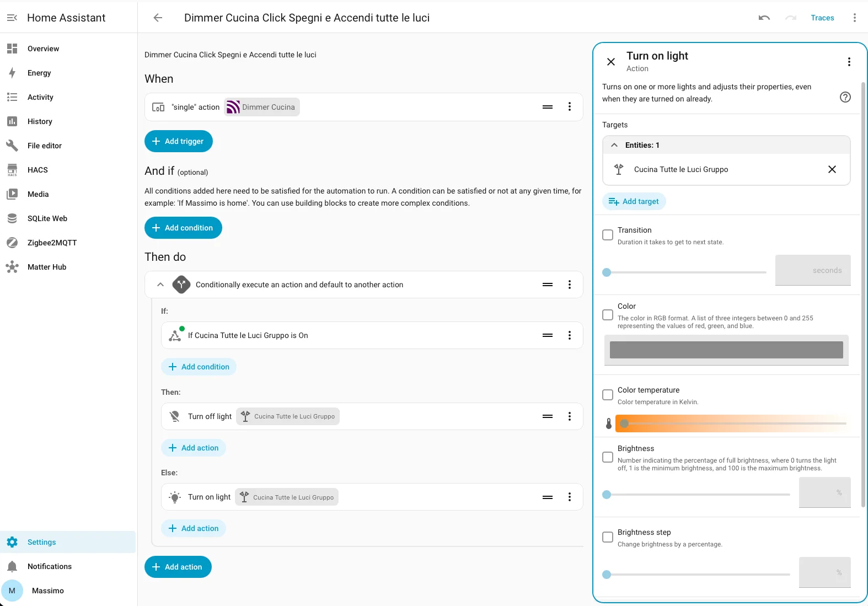Click the SQLite Web database icon

pos(12,218)
